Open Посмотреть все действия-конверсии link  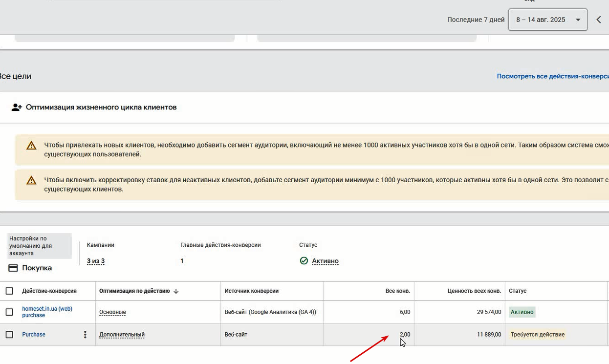point(553,76)
